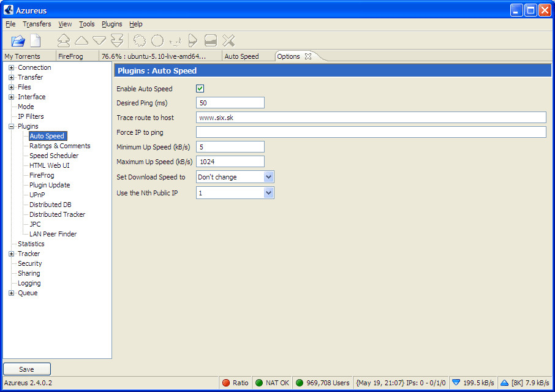Click the move-to-bottom double down arrow icon
This screenshot has height=392, width=555.
117,40
